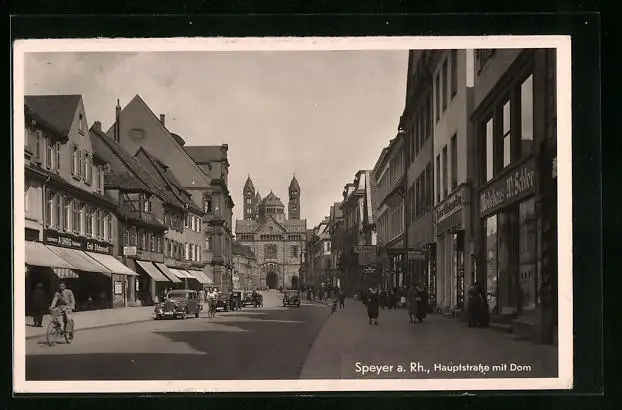Click the 'Seiler' shop sign on right
This screenshot has width=622, height=410.
508,188
